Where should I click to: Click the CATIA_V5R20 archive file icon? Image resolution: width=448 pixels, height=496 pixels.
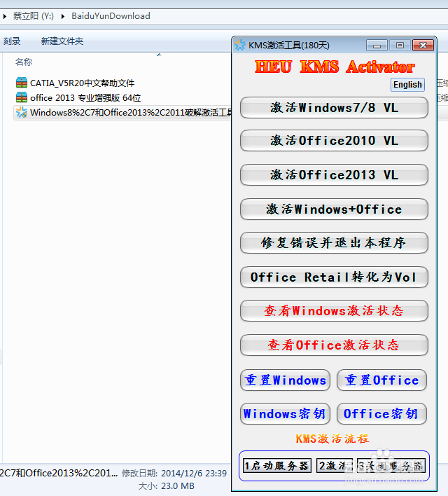(22, 83)
